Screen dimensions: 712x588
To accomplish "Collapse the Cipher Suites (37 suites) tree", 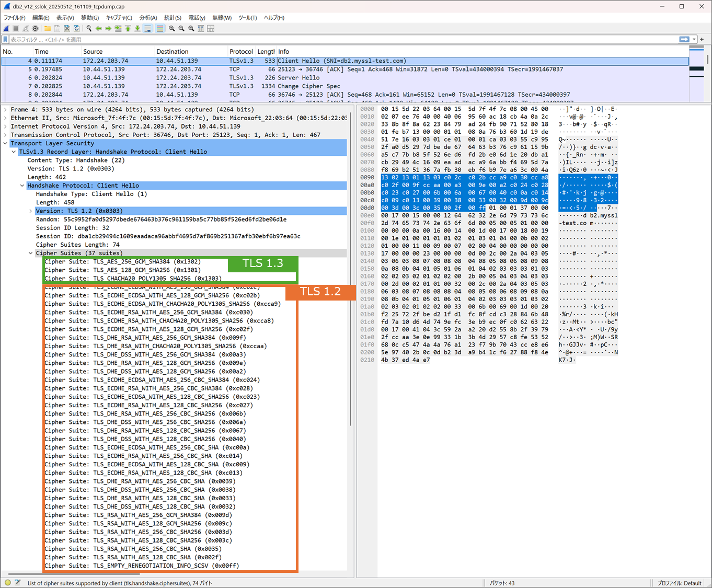I will (x=30, y=253).
